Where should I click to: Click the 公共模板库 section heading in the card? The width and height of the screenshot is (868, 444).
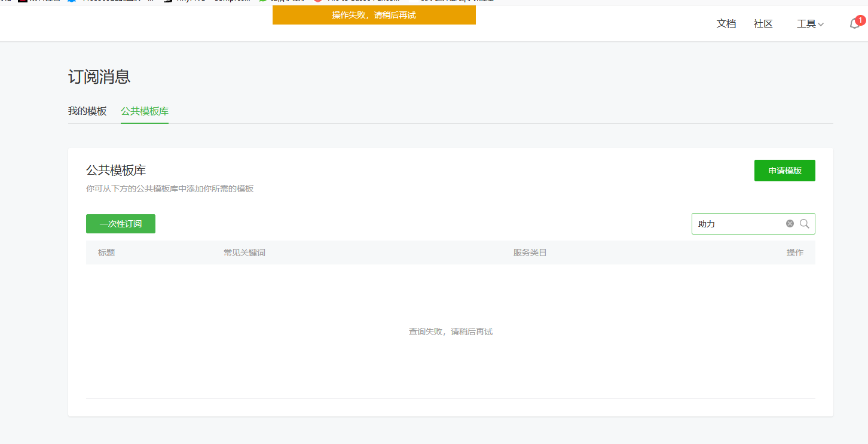pyautogui.click(x=116, y=171)
